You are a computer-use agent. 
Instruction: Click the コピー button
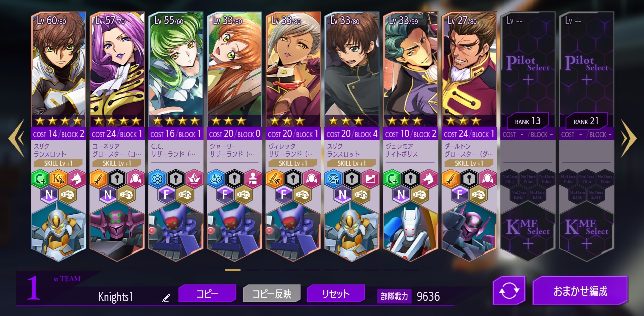[207, 293]
